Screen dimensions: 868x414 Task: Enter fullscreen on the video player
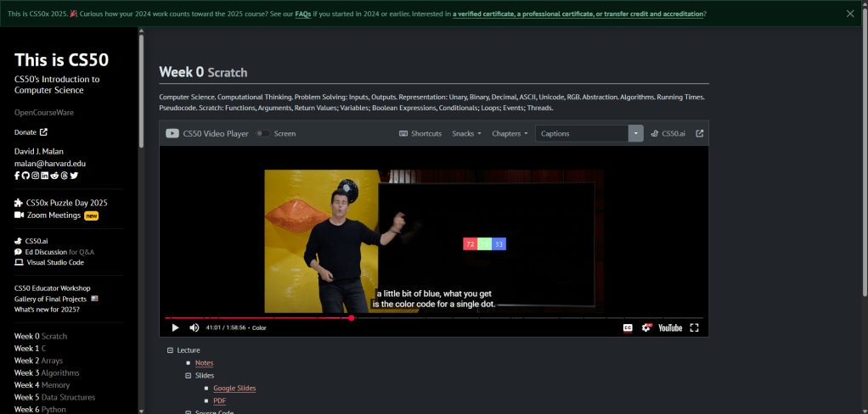(694, 327)
